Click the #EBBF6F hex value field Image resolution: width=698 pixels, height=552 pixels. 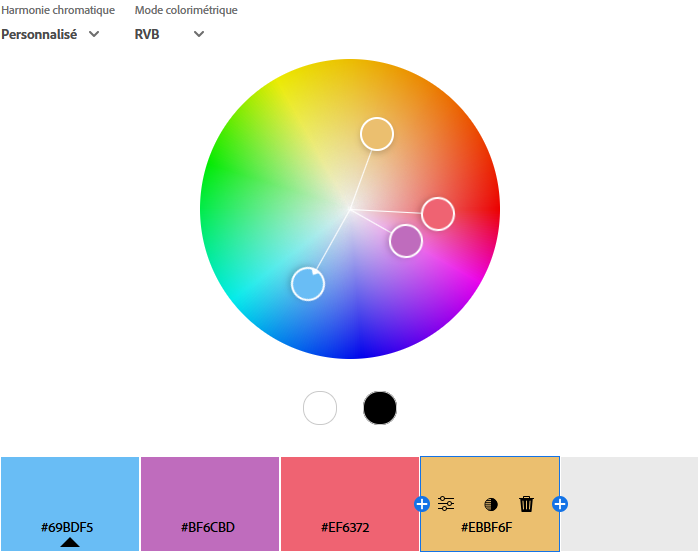pos(486,526)
